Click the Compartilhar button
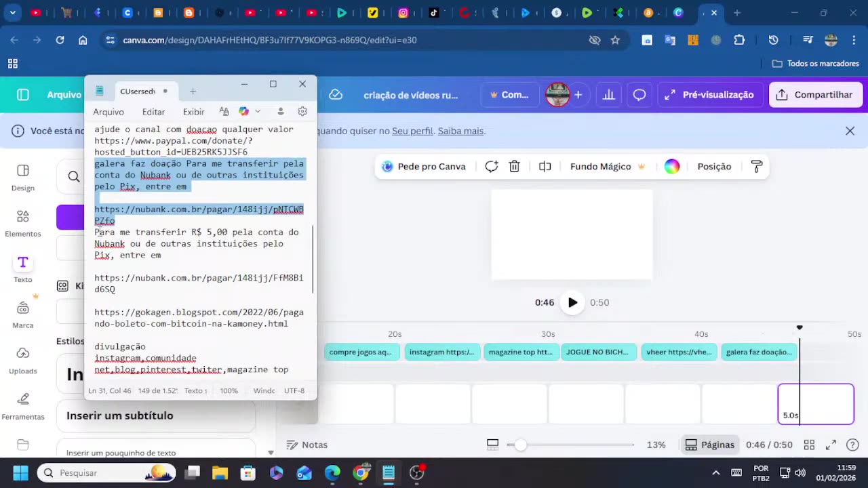Screen dimensions: 868x488 point(815,95)
